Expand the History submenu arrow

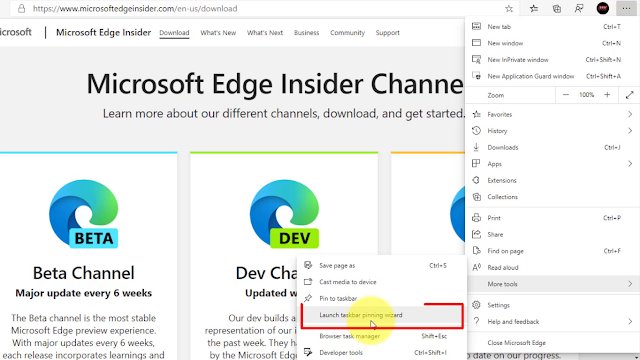point(630,131)
